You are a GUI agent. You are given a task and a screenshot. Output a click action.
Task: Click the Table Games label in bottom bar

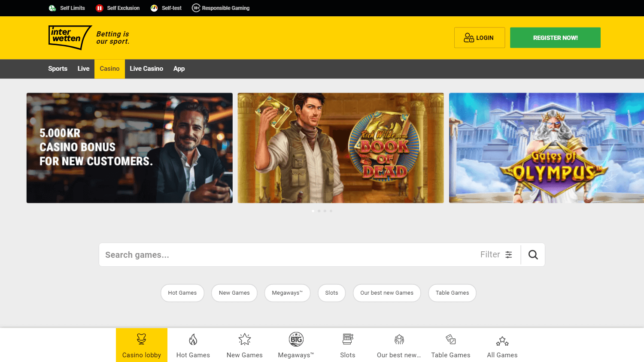click(x=451, y=355)
